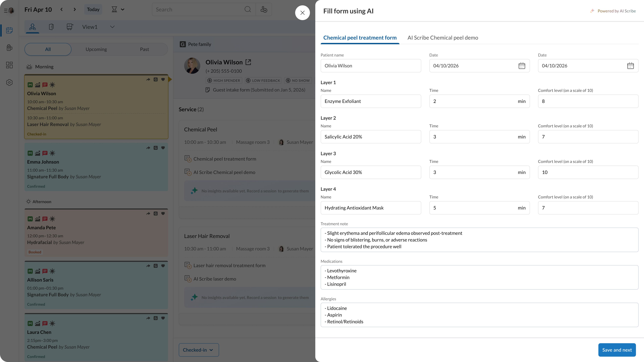Open Olivia Wilson's profile external link icon

248,62
